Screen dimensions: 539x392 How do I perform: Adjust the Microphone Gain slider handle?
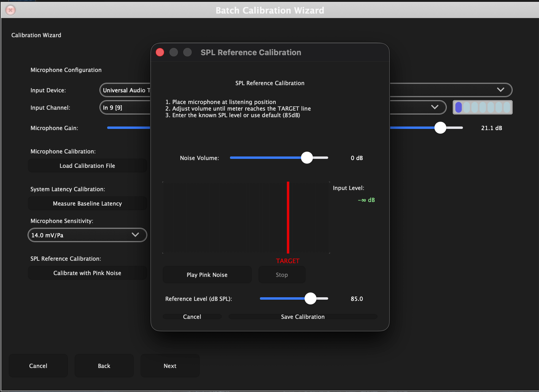click(440, 128)
